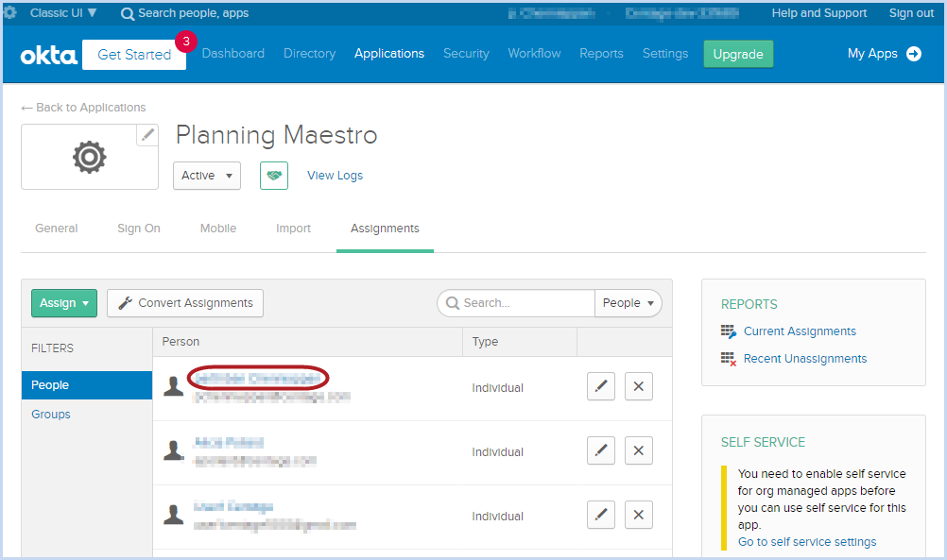947x560 pixels.
Task: Remove the third person's assignment
Action: point(638,515)
